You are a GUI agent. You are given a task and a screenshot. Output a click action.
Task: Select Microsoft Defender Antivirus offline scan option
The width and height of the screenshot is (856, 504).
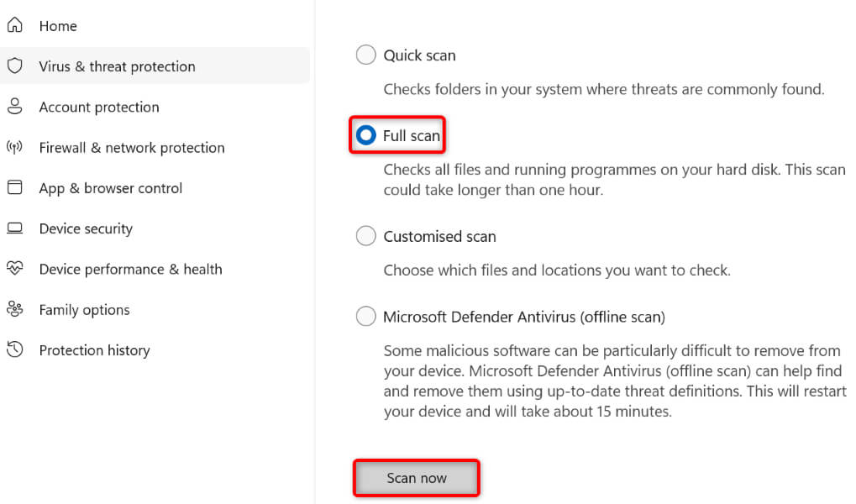pos(365,317)
